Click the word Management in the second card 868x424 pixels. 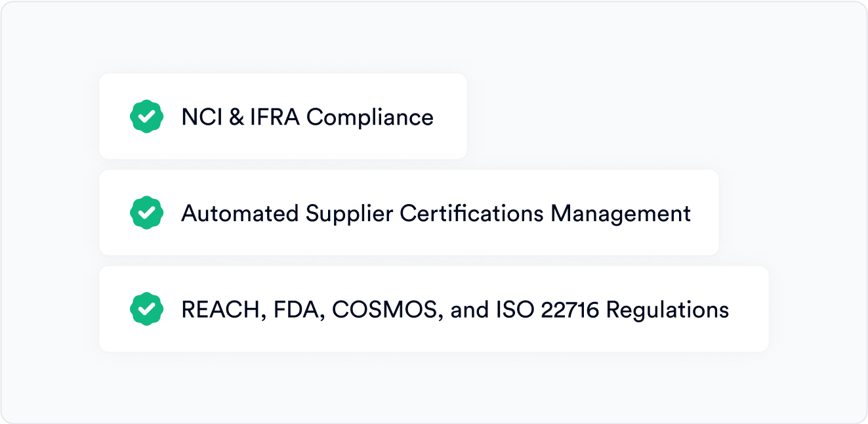(621, 213)
